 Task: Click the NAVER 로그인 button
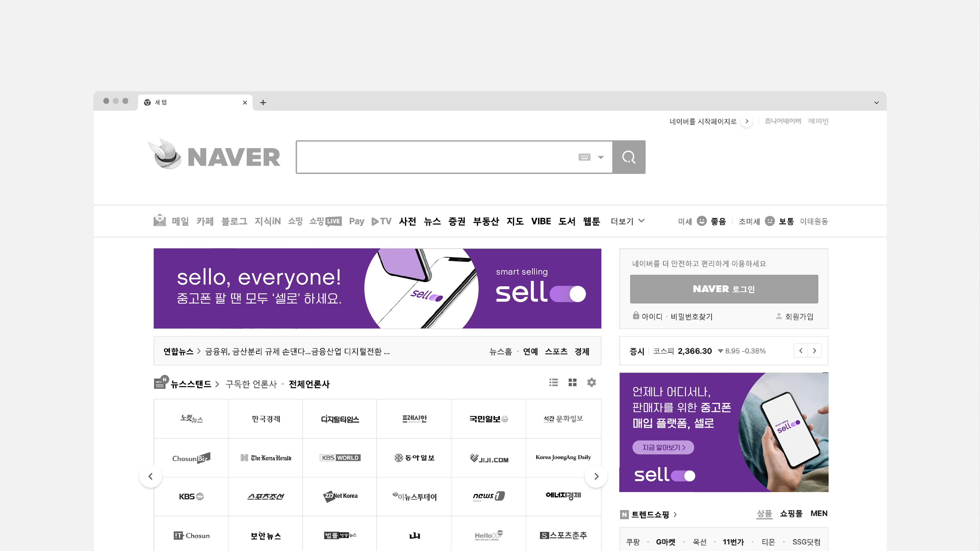(724, 289)
